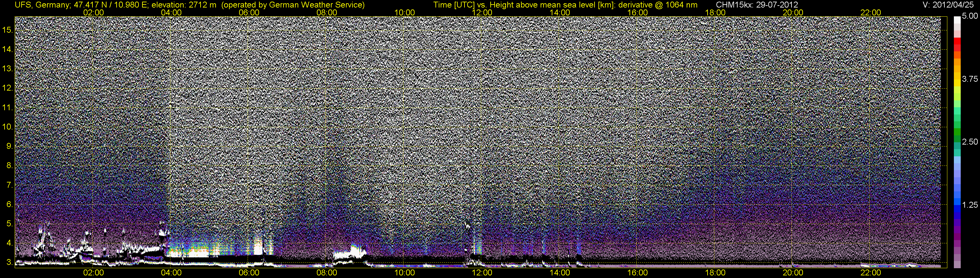Click the 22:00 label on the top time axis
Image resolution: width=980 pixels, height=278 pixels.
click(x=871, y=12)
